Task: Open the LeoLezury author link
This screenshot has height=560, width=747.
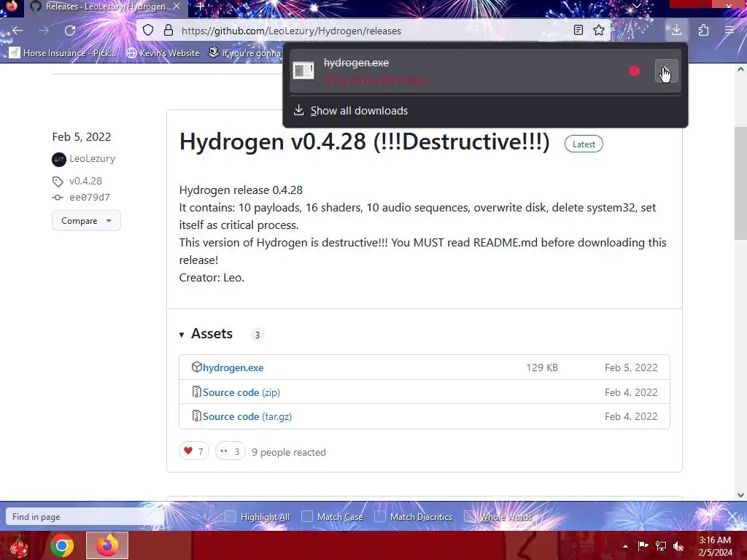Action: pos(93,158)
